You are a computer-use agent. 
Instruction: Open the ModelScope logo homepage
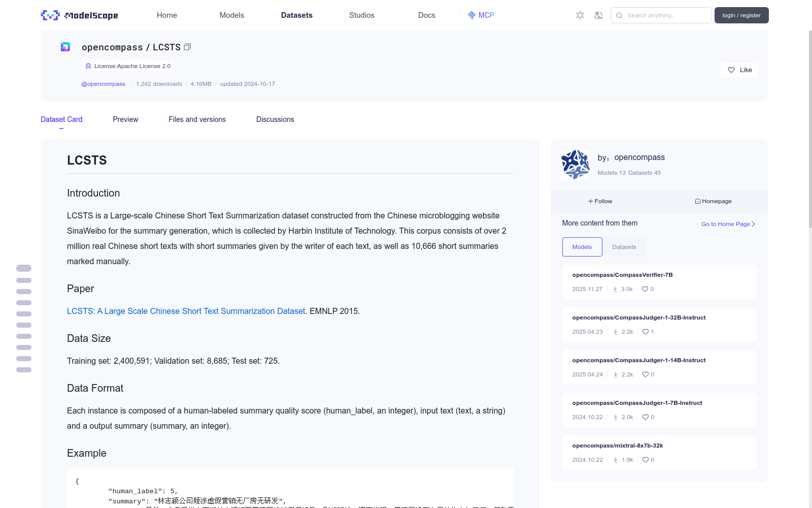79,15
